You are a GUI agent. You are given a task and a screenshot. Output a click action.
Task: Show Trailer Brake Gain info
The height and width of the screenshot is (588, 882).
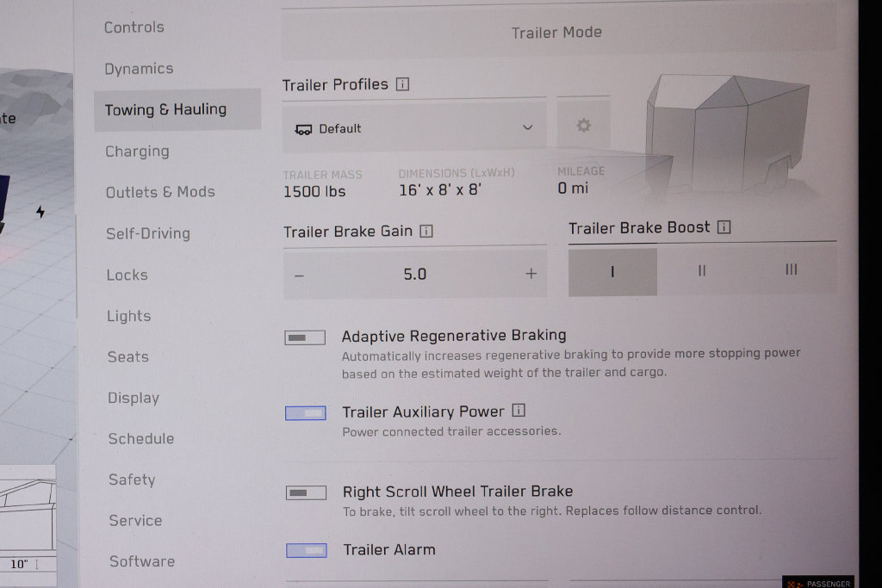(x=426, y=231)
